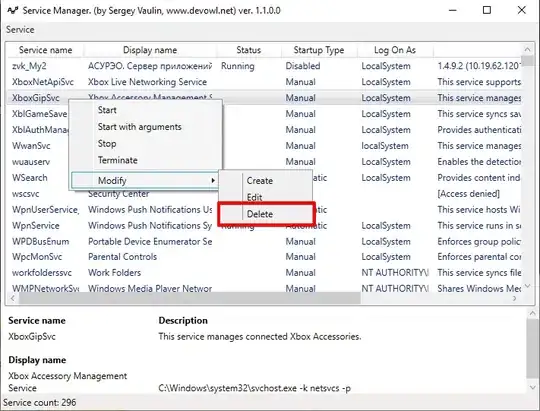Screen dimensions: 540x411
Task: Sort by the Status column header
Action: tap(249, 50)
